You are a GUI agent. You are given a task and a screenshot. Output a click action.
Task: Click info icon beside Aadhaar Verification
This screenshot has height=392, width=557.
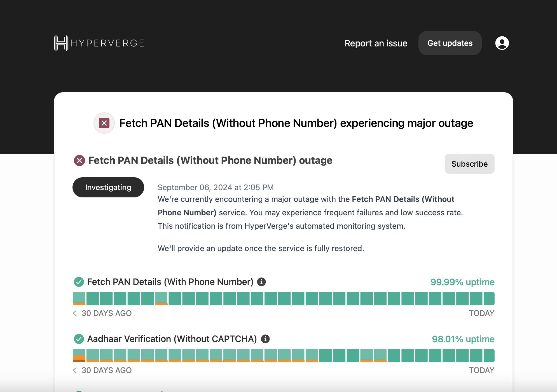[x=265, y=339]
